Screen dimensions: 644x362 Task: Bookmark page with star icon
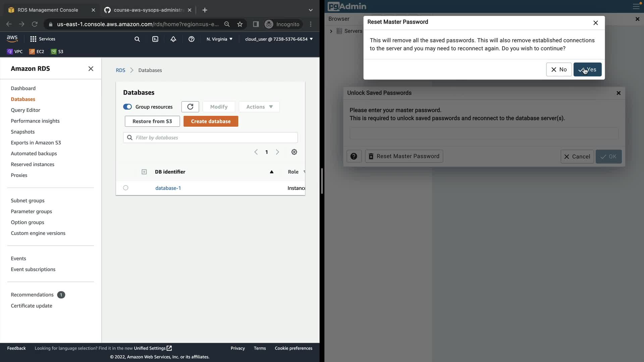[240, 24]
